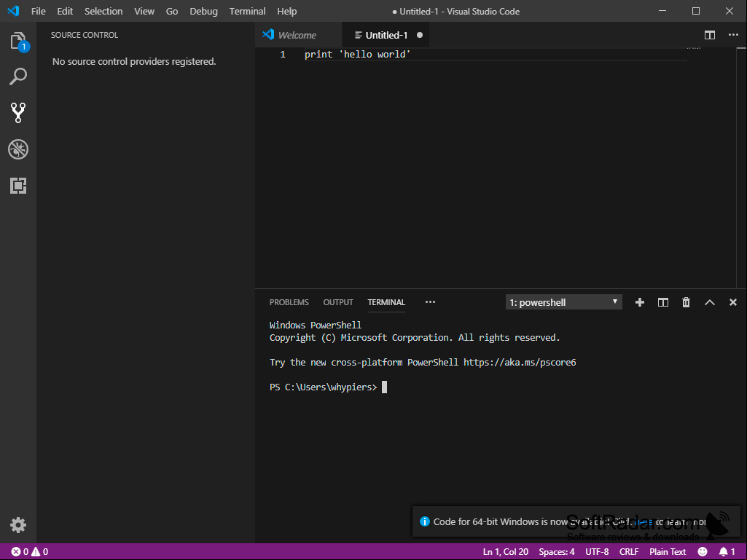
Task: Kill the terminal with trash icon
Action: click(686, 302)
